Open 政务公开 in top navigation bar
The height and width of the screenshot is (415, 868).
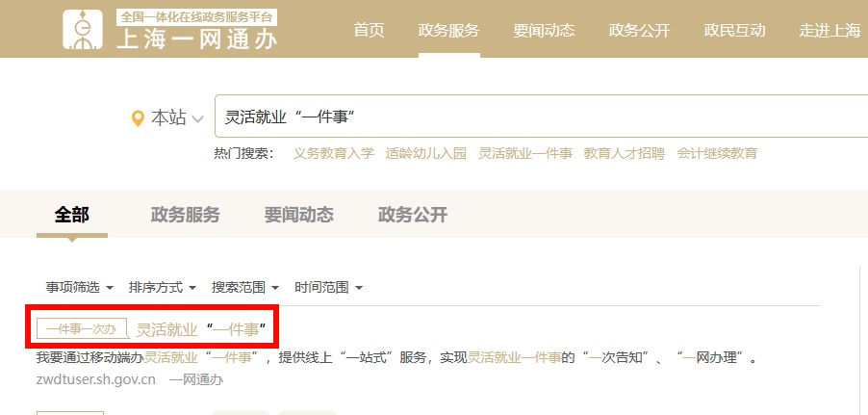639,30
